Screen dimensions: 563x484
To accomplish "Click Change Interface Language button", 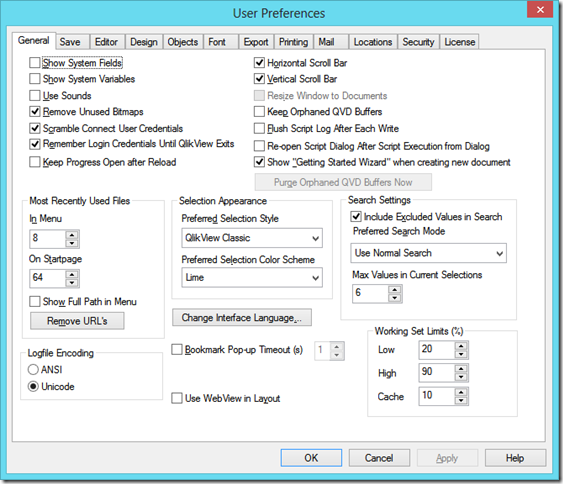I will (x=242, y=318).
